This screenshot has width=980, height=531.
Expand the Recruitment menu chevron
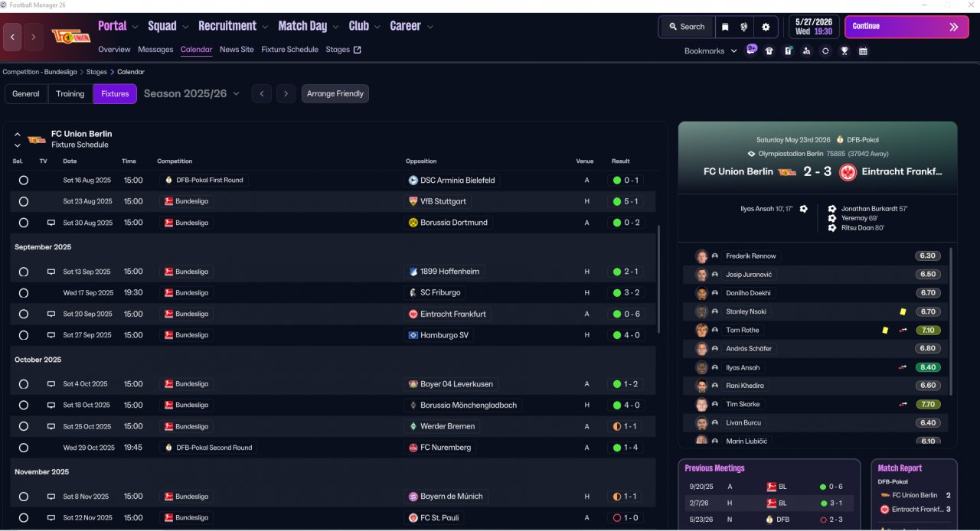pos(265,27)
